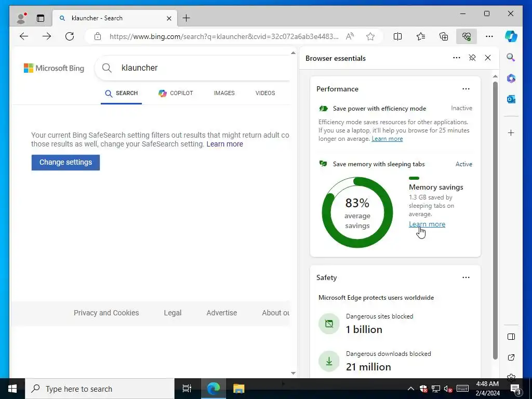Open the Outlook sidebar icon
Screen dimensions: 532x399
coord(511,99)
